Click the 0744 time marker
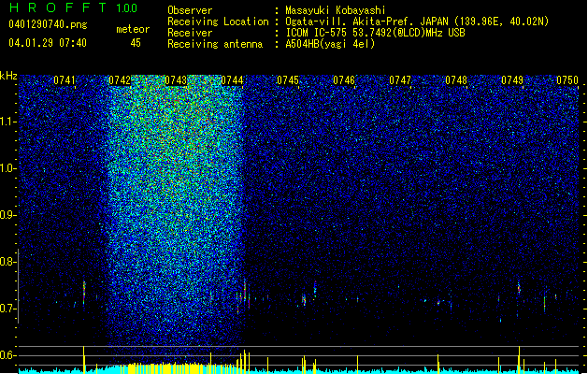 [x=232, y=80]
